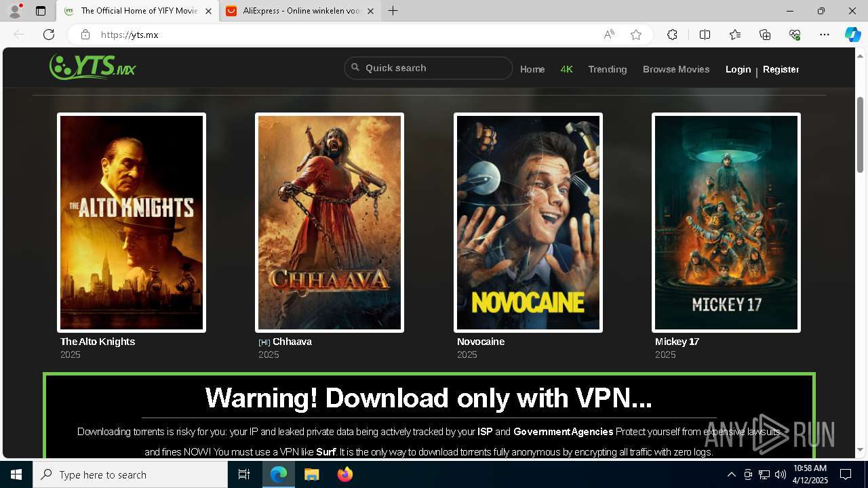This screenshot has height=488, width=868.
Task: Open File Explorer from taskbar
Action: tap(311, 474)
